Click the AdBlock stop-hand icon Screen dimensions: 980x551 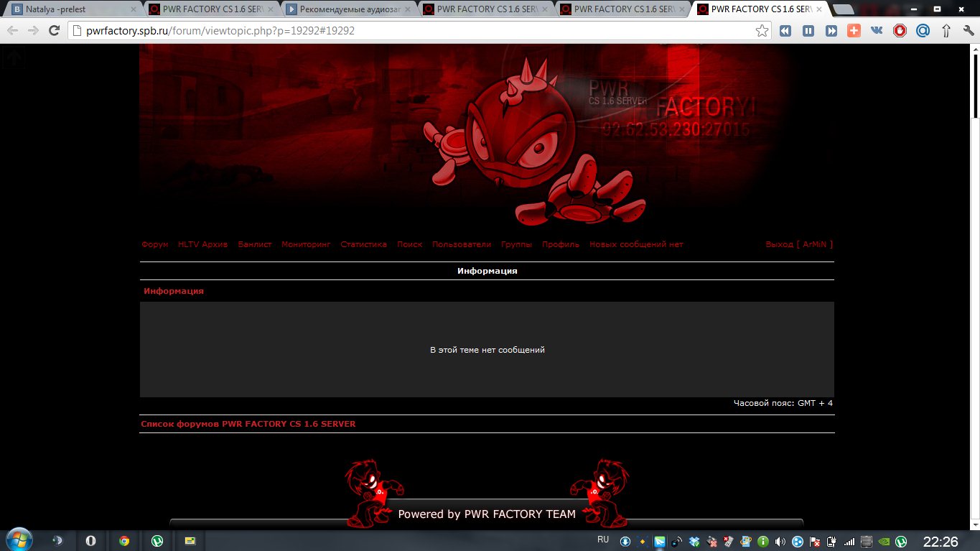900,31
